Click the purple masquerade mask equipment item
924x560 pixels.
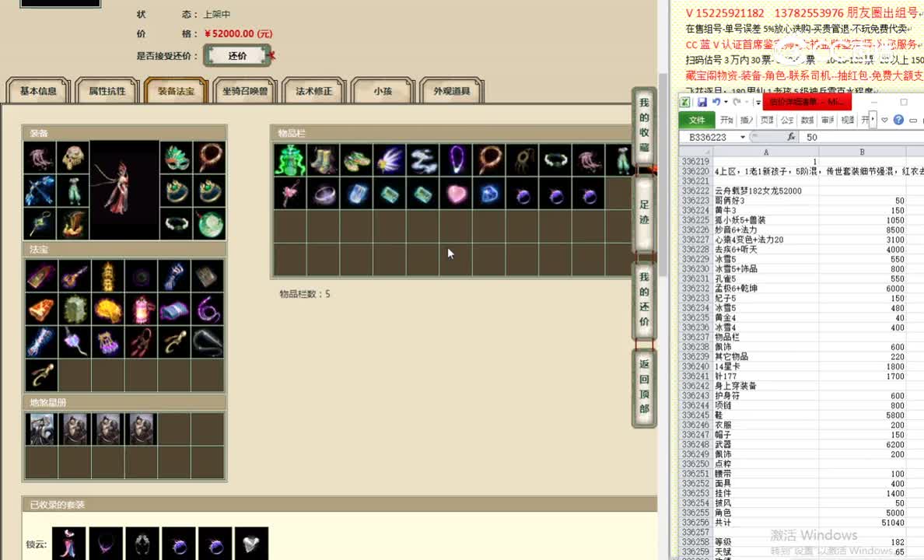coord(177,158)
